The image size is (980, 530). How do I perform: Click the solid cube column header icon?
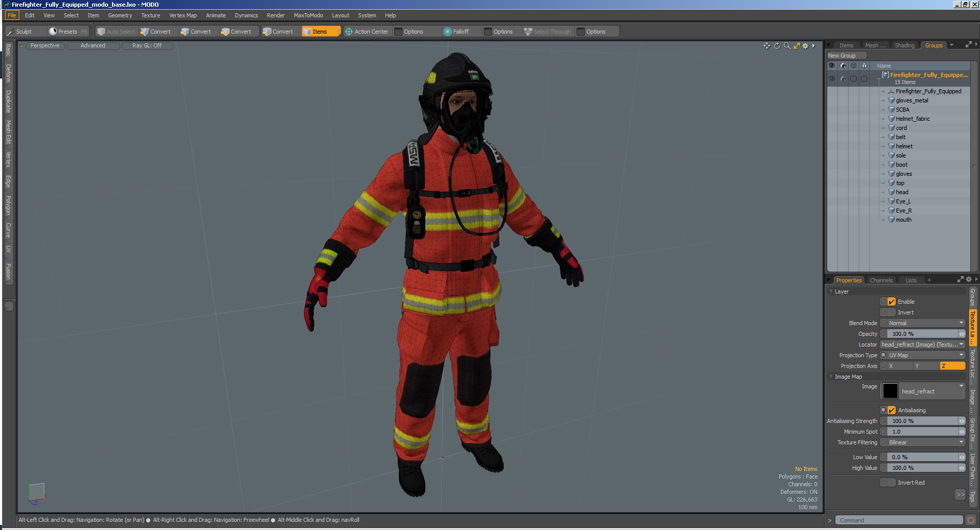click(864, 66)
